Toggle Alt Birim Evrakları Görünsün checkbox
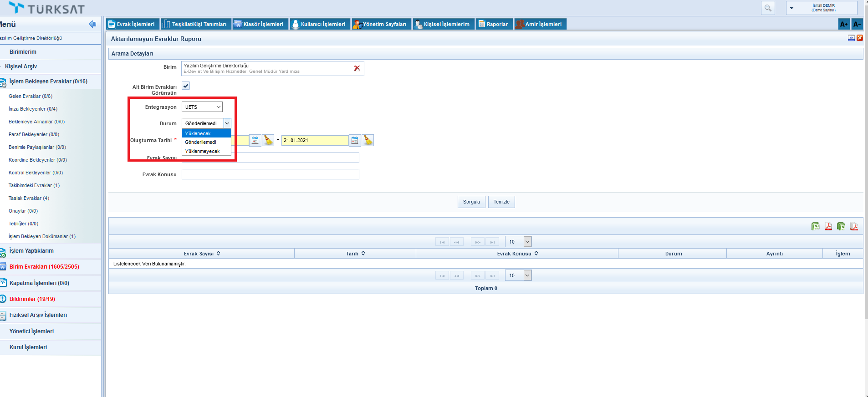The height and width of the screenshot is (397, 868). [186, 86]
